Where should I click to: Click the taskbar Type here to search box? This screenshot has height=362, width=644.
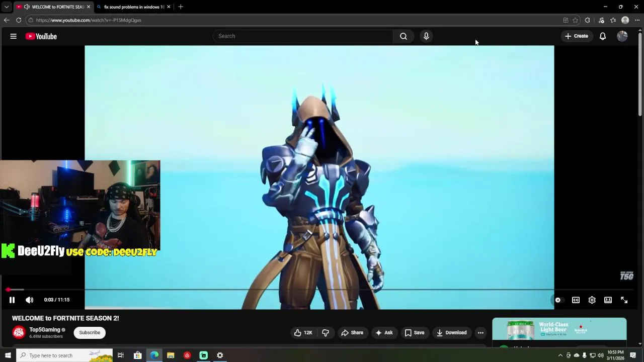tap(64, 355)
